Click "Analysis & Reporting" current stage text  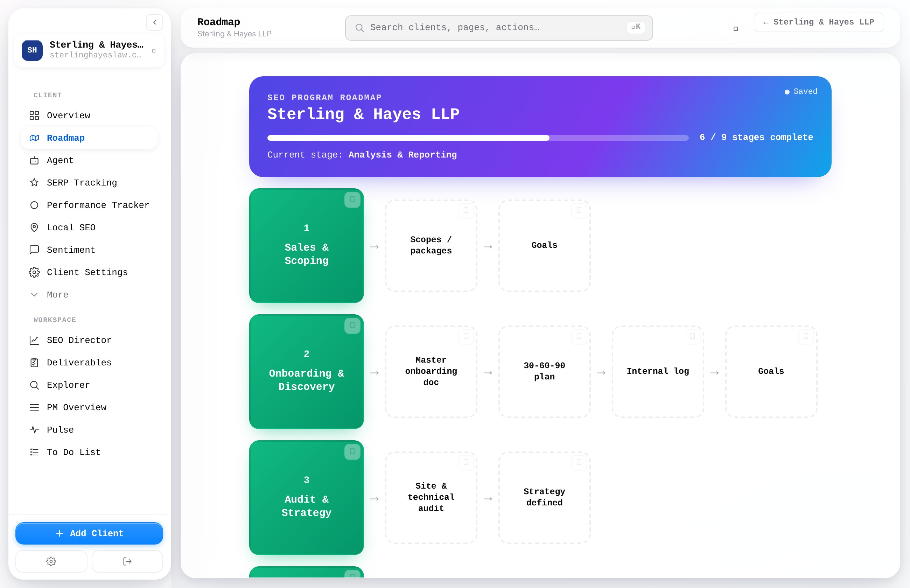pos(402,155)
